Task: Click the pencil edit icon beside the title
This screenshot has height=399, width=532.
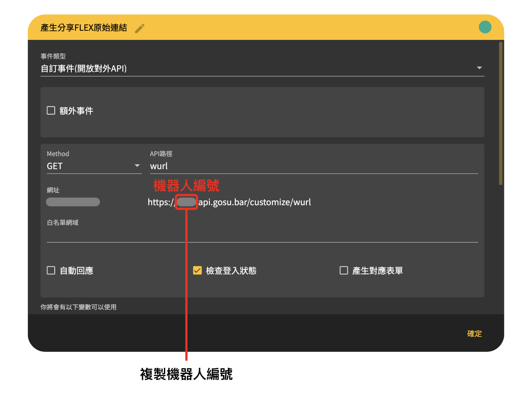Action: (140, 28)
